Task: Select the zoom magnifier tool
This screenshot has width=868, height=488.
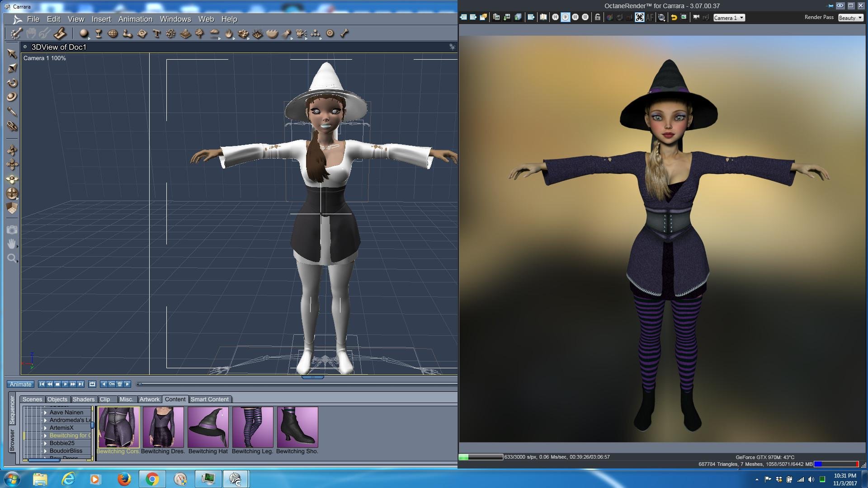Action: 12,258
